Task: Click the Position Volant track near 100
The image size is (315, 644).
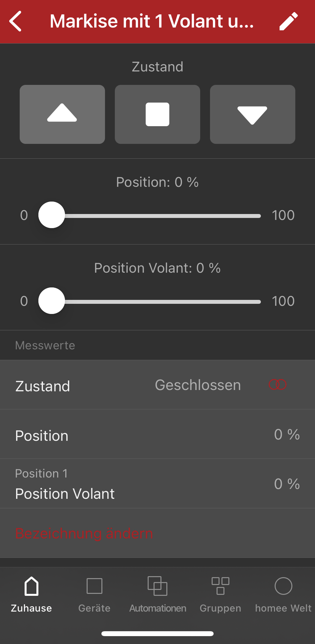Action: (x=256, y=302)
